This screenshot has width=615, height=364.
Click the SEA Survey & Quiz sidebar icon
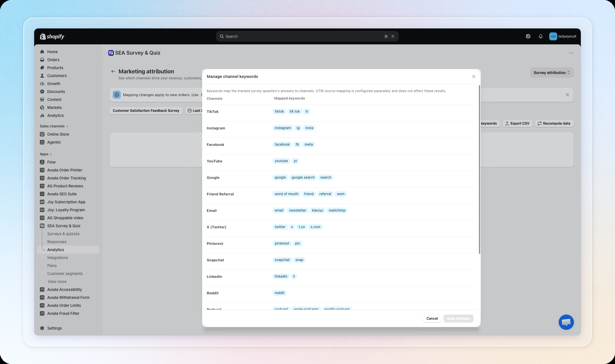point(42,226)
